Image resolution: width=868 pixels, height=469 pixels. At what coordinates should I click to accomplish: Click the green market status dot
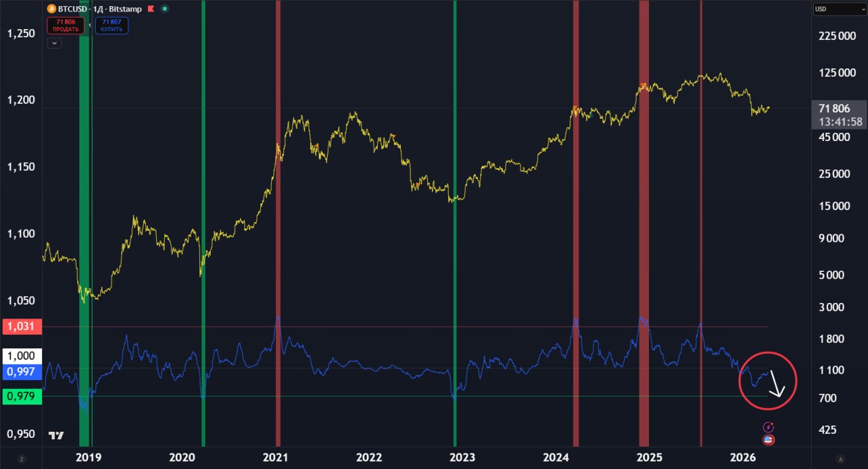coord(165,9)
